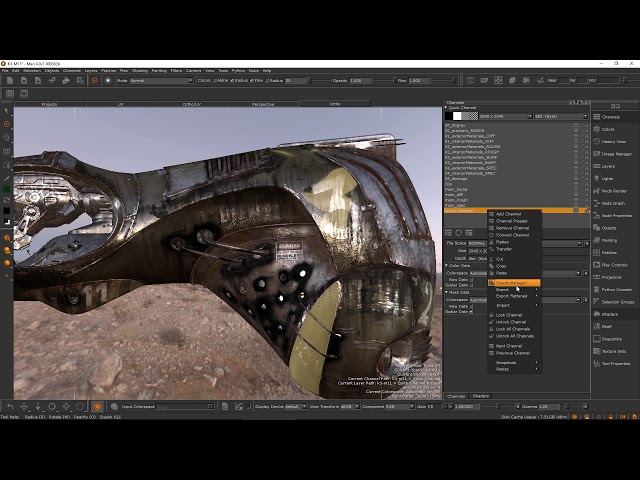
Task: Switch to the Ortho/UV view tab
Action: [191, 104]
